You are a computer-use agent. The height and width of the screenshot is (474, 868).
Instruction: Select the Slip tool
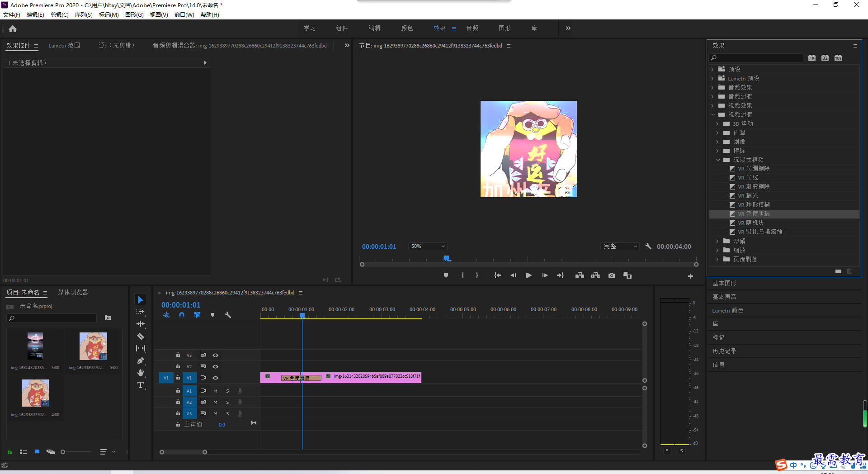click(x=141, y=348)
